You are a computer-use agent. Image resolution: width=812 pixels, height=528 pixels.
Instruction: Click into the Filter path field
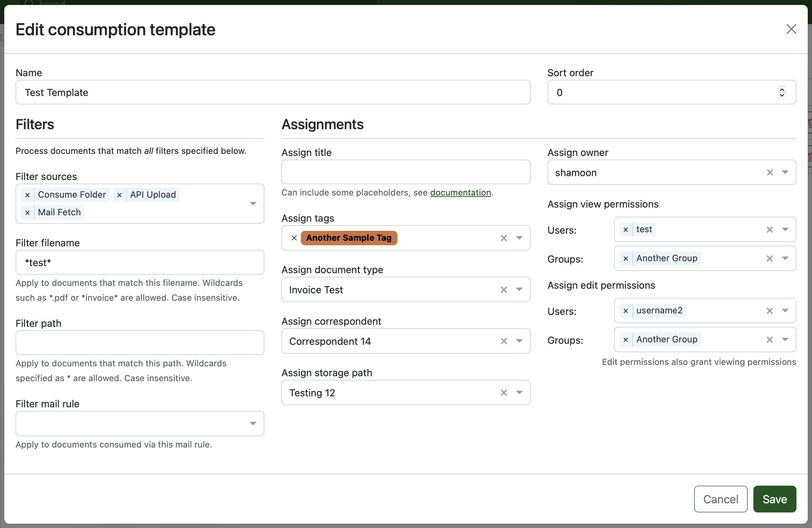click(x=140, y=343)
